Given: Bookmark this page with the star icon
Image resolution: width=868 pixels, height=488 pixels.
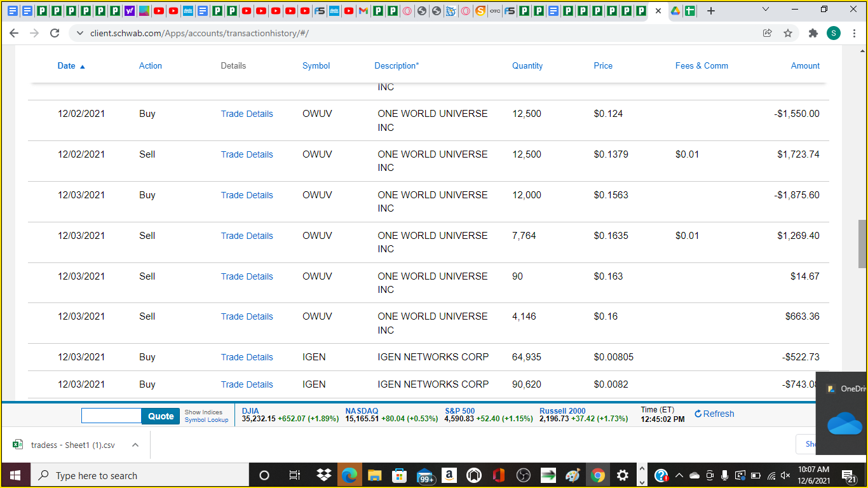Looking at the screenshot, I should [788, 33].
